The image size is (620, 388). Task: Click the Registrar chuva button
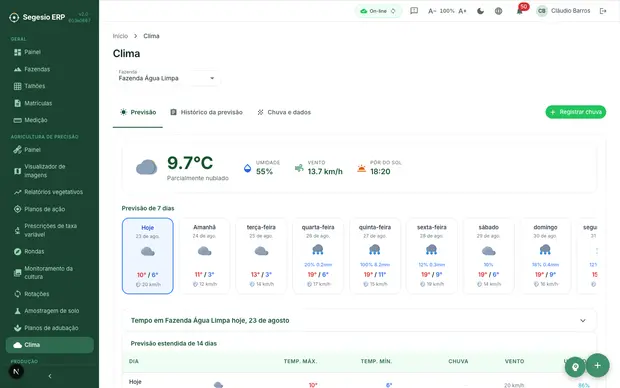click(x=576, y=112)
